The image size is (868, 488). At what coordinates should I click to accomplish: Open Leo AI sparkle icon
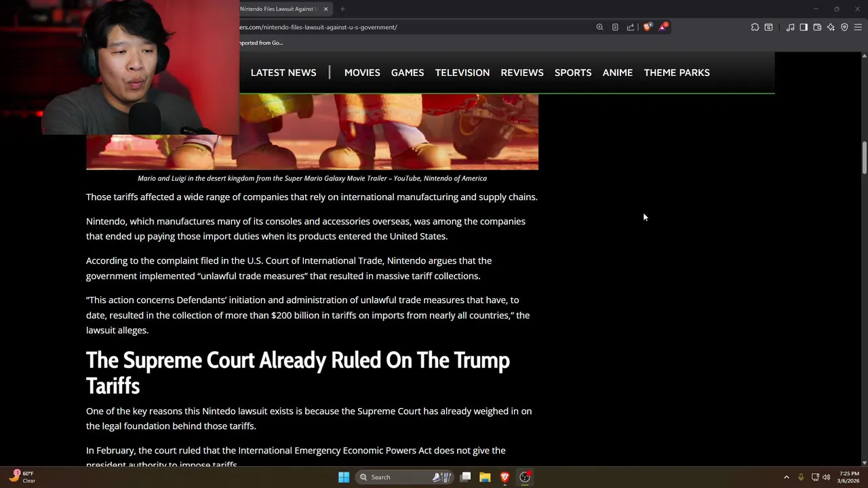tap(831, 27)
